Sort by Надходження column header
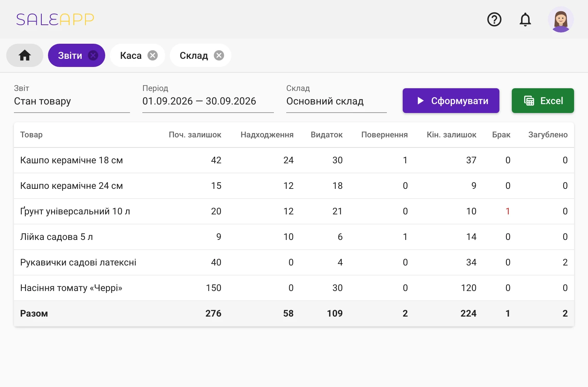This screenshot has height=387, width=588. 267,135
